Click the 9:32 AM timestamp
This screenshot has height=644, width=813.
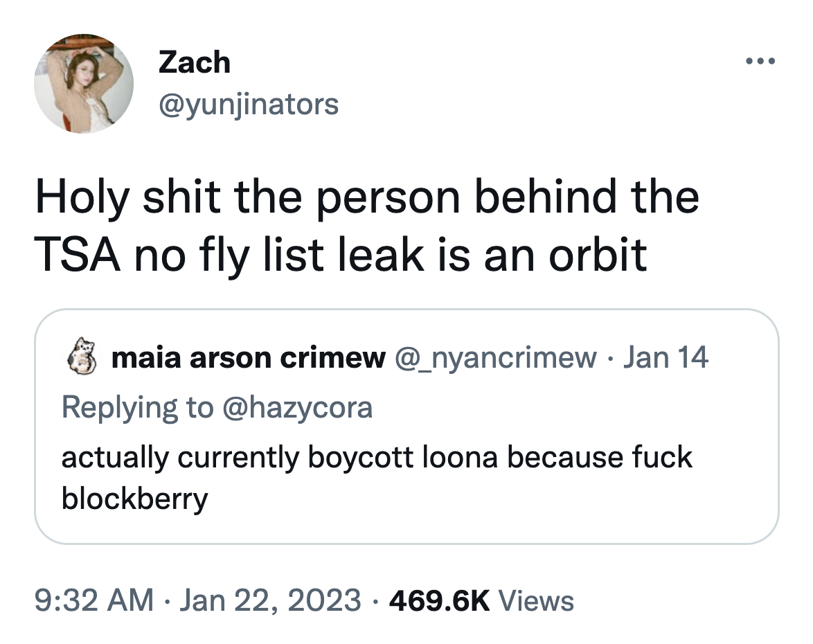pyautogui.click(x=95, y=600)
